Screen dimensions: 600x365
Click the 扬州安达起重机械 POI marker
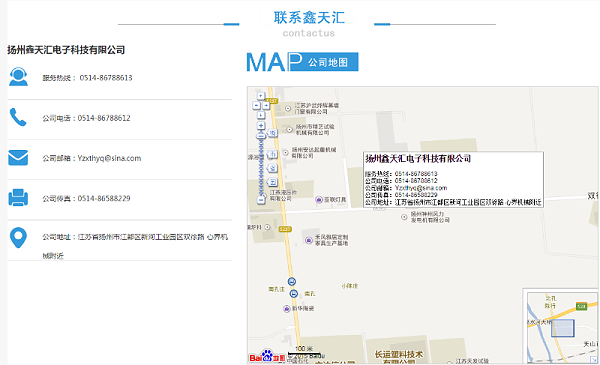pos(285,153)
